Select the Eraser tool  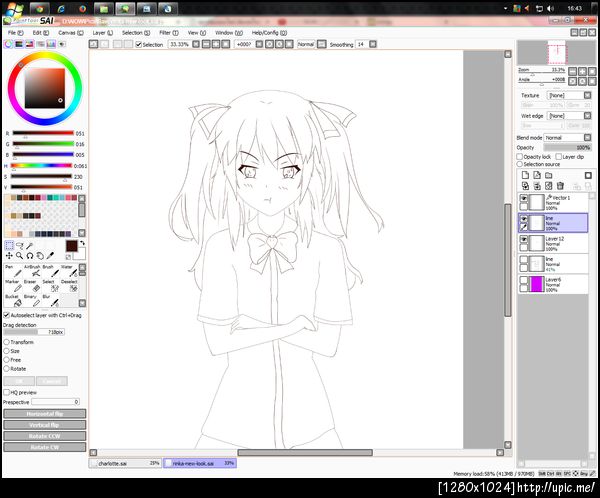click(x=33, y=286)
